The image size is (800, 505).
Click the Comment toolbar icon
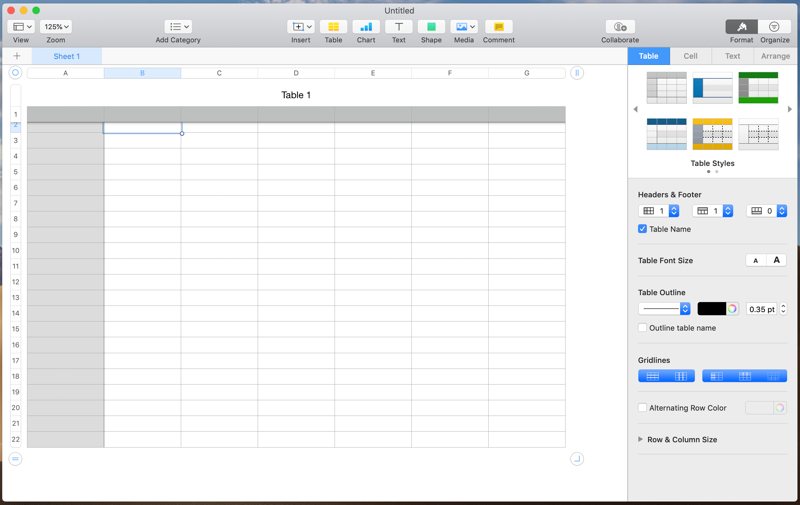coord(498,27)
